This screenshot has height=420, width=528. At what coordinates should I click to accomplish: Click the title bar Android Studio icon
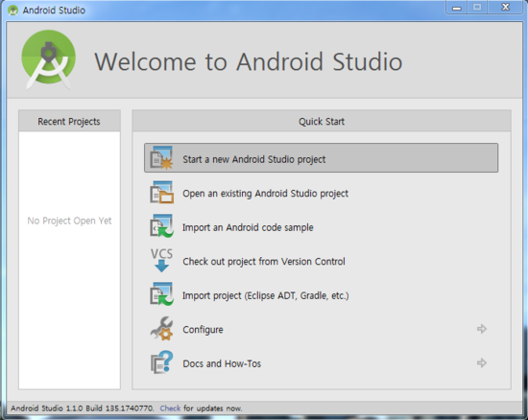[x=13, y=11]
